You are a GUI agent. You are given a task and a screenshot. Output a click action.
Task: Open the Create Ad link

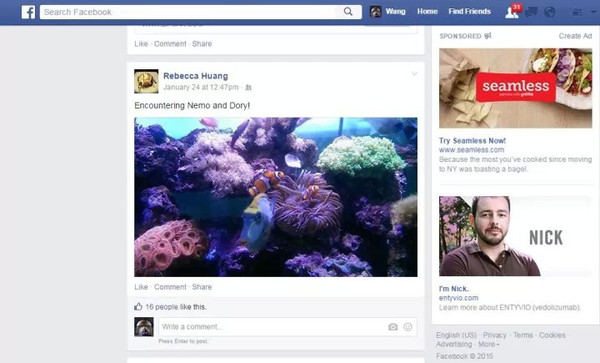pos(575,36)
